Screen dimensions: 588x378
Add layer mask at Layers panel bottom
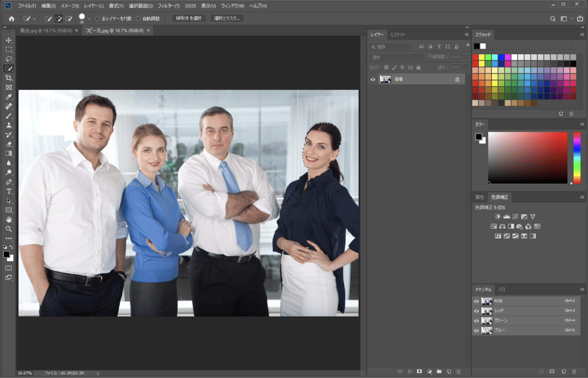419,371
